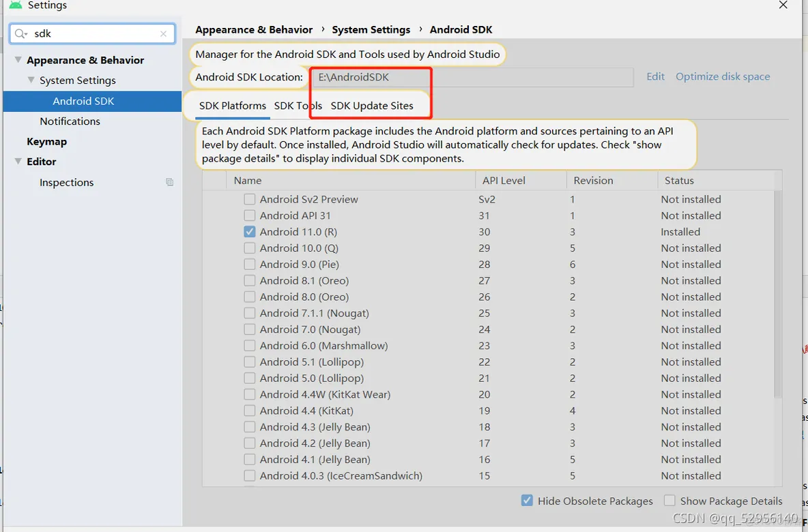Check Android 4.0.3 (IceCreamSandwich) checkbox
808x532 pixels.
(x=249, y=476)
